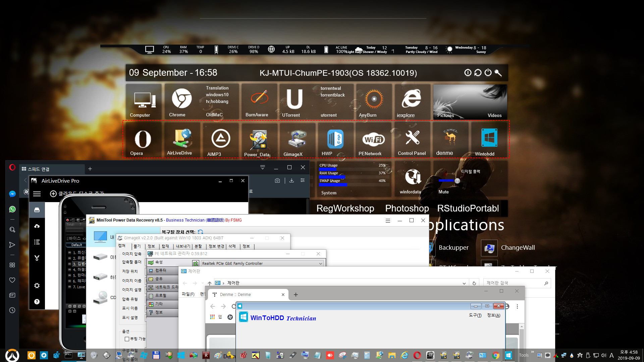Expand taskbar overflow chevron near Tools
Image resolution: width=644 pixels, height=362 pixels.
point(532,352)
